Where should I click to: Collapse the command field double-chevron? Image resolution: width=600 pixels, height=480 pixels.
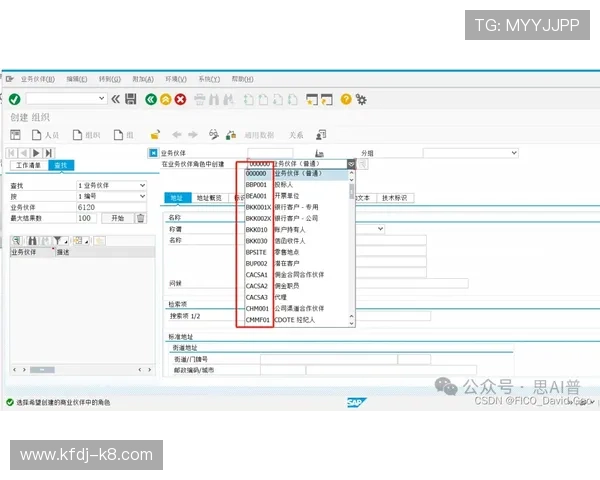[x=116, y=99]
